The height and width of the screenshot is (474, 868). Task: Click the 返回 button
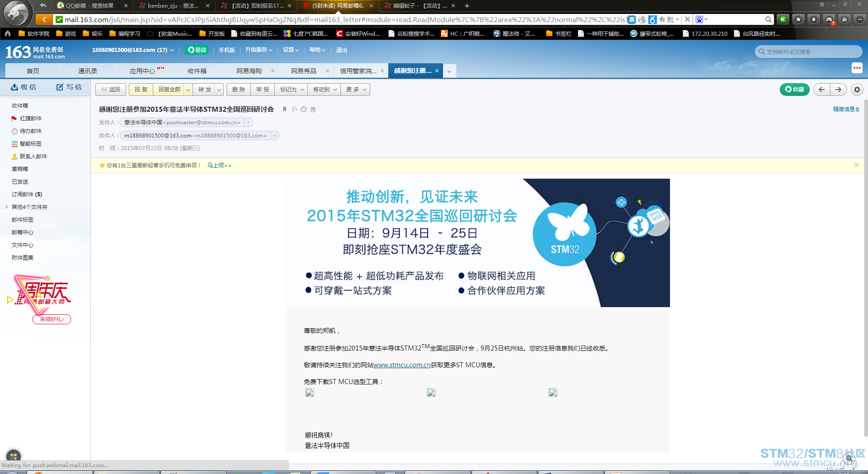pyautogui.click(x=111, y=90)
